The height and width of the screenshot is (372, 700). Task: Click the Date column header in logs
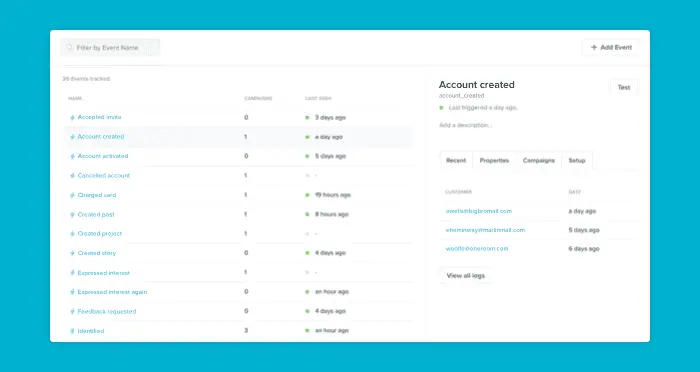pyautogui.click(x=575, y=192)
